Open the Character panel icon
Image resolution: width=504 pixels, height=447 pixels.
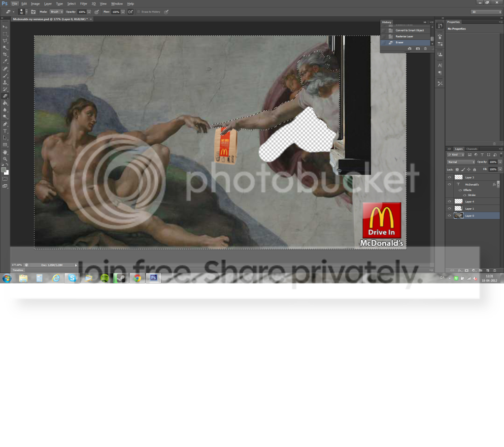[x=440, y=65]
